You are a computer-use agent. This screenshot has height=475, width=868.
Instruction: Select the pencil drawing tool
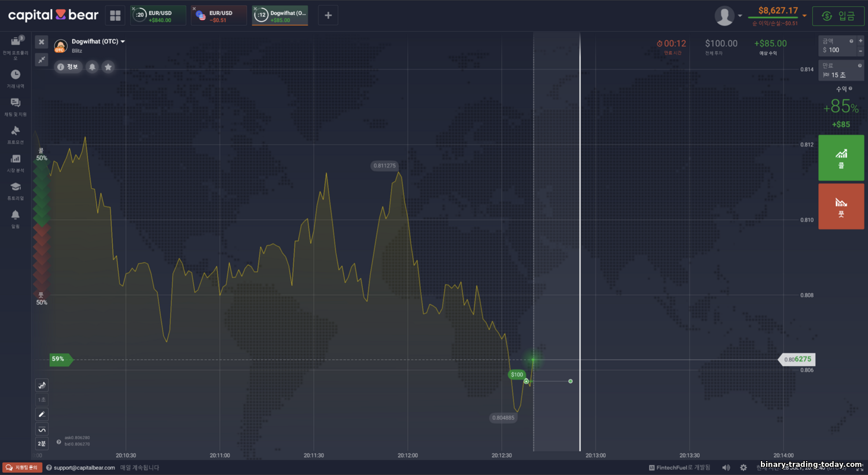click(x=42, y=414)
